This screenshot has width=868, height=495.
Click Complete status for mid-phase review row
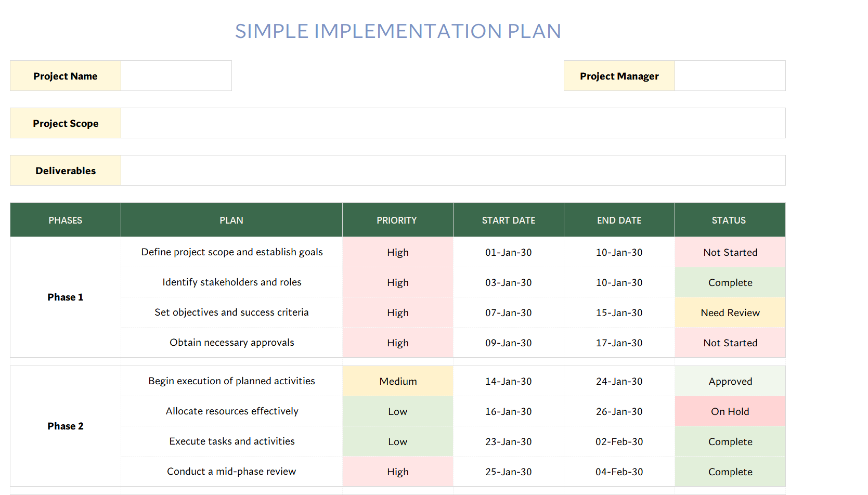coord(730,472)
